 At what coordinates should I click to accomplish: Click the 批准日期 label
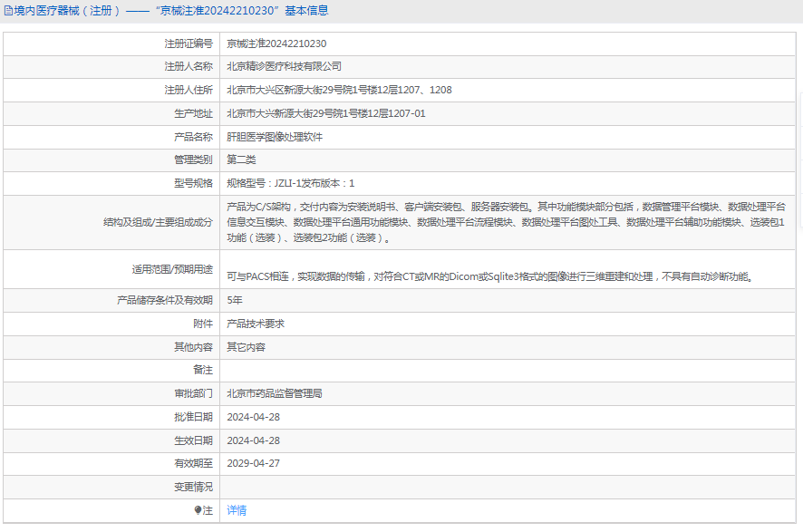click(x=193, y=417)
